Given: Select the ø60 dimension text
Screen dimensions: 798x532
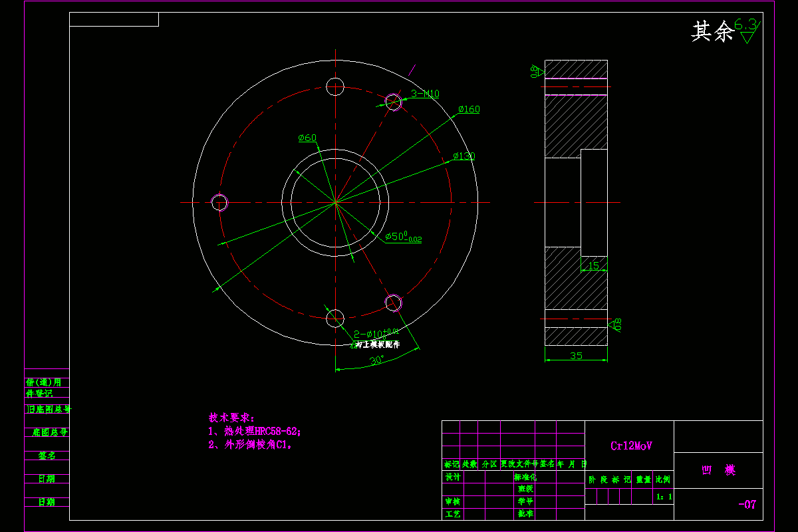Looking at the screenshot, I should 307,138.
